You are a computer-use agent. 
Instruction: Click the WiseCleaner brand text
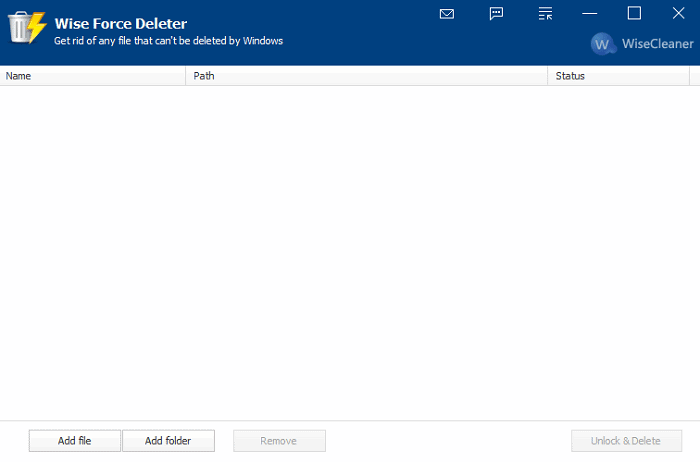point(657,44)
